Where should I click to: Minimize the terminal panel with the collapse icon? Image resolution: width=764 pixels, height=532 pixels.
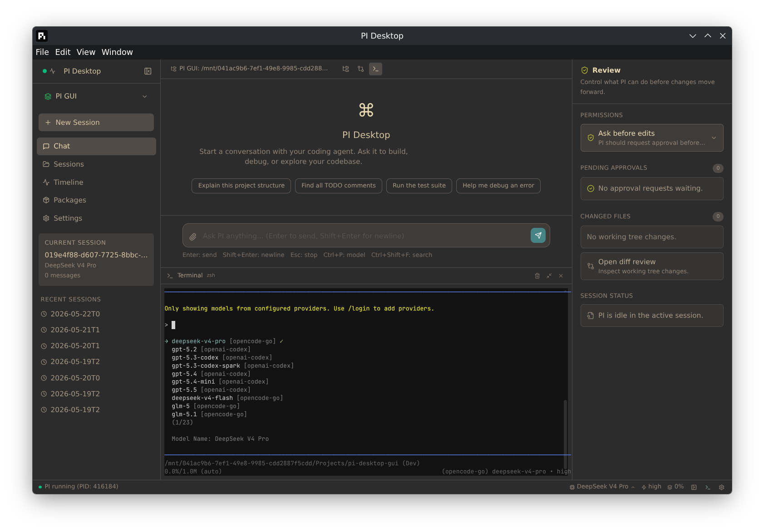(549, 276)
